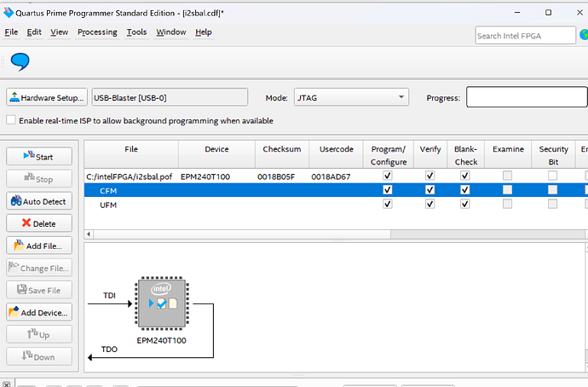Click the Checksum column header
The image size is (588, 387).
tap(282, 154)
